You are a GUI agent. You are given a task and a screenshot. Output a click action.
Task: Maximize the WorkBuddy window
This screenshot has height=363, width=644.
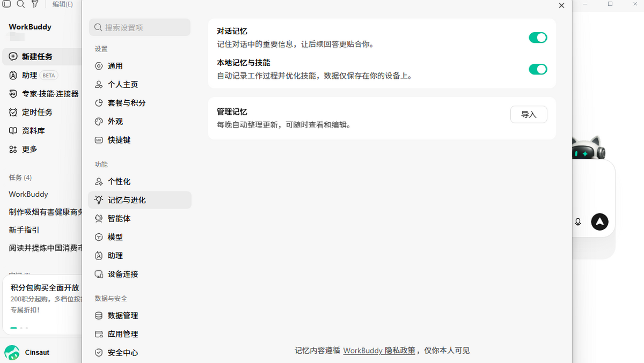[610, 4]
